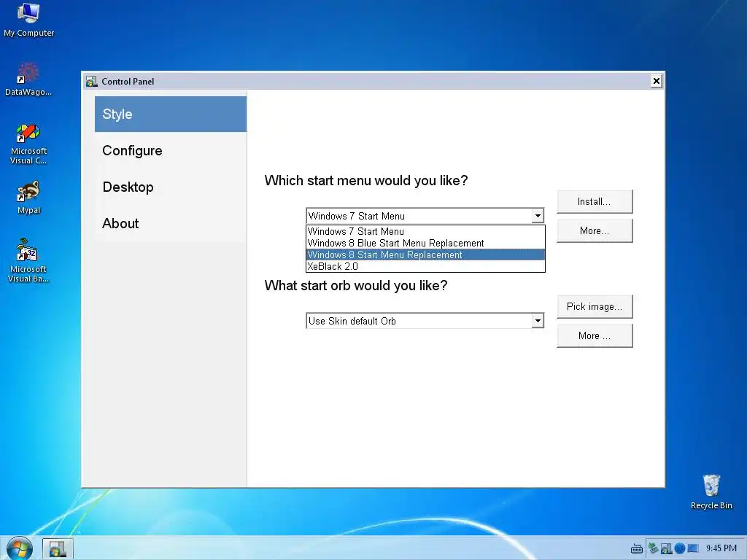747x560 pixels.
Task: Click the taskbar clock showing 9:45 PM
Action: tap(721, 548)
